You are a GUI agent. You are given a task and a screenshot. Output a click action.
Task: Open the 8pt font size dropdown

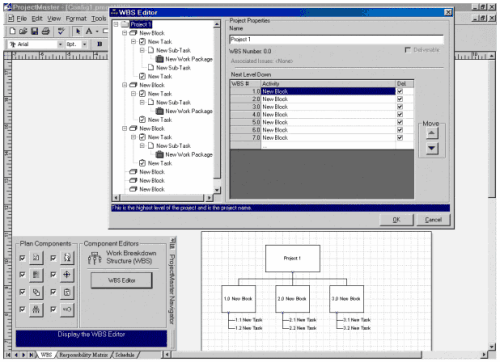85,44
